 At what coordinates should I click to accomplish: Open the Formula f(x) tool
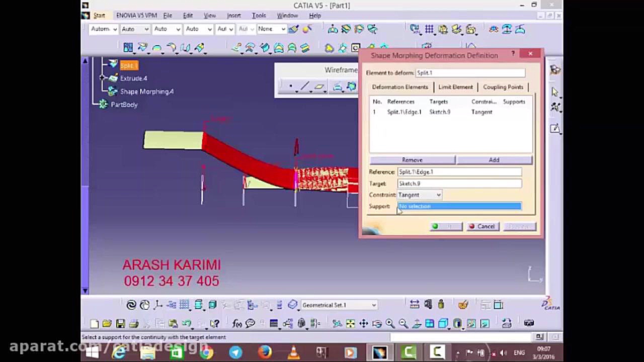[x=237, y=323]
